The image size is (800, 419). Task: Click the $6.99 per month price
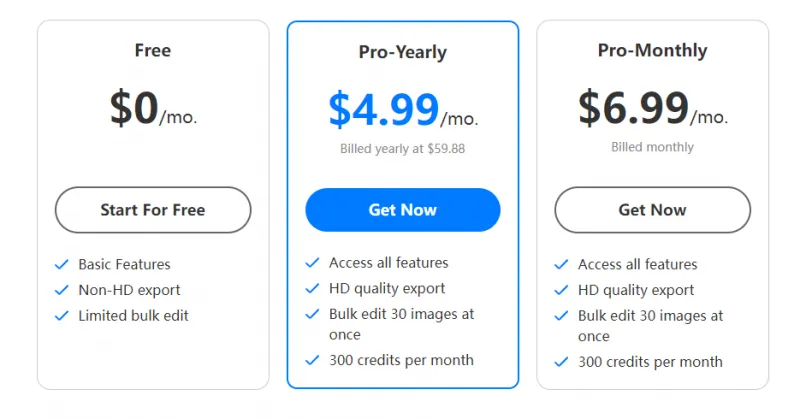tap(652, 108)
